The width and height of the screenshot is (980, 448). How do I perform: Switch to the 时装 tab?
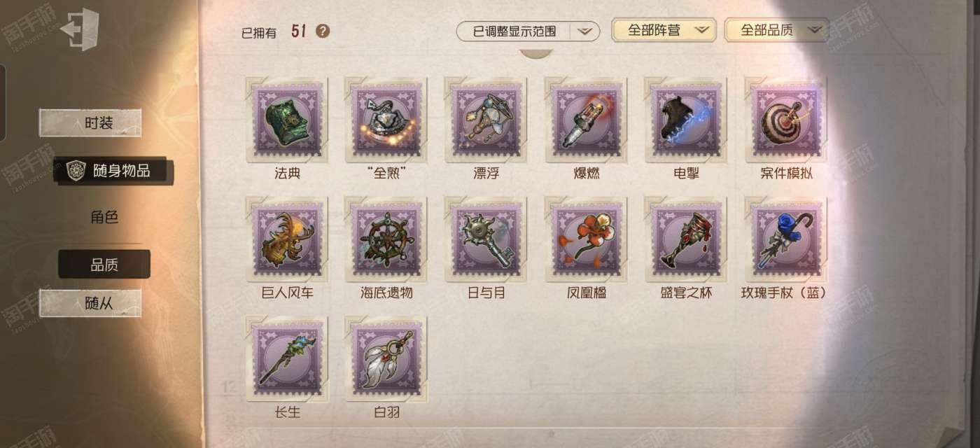click(x=90, y=122)
